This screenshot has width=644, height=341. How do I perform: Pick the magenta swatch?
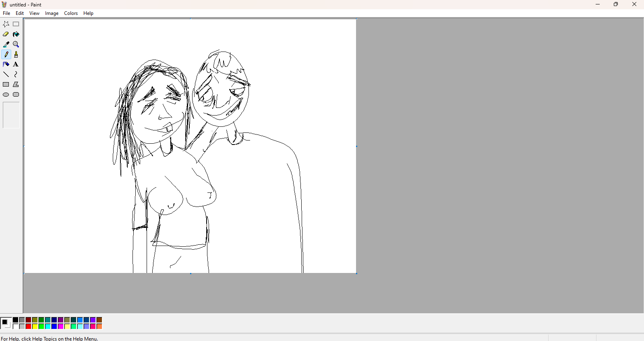pos(61,327)
